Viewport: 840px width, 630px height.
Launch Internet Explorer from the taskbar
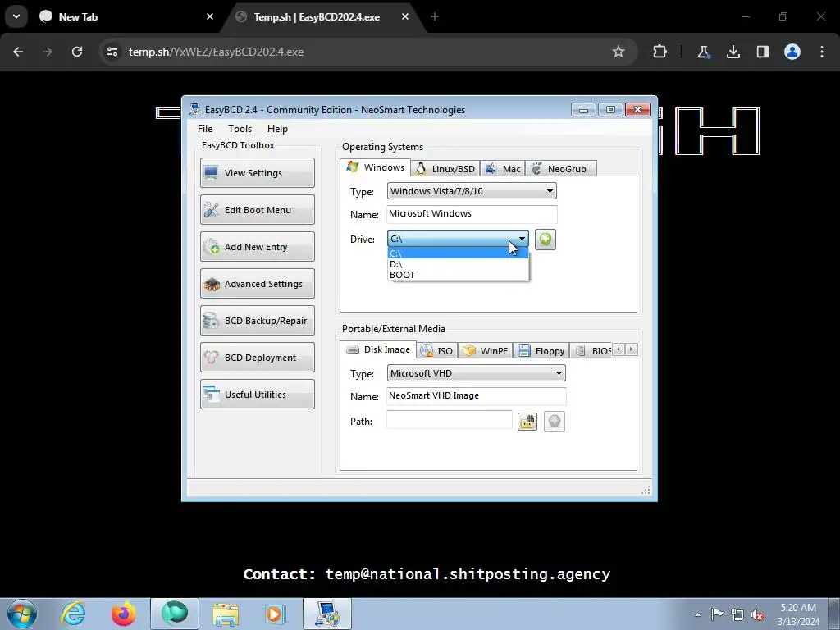tap(73, 614)
